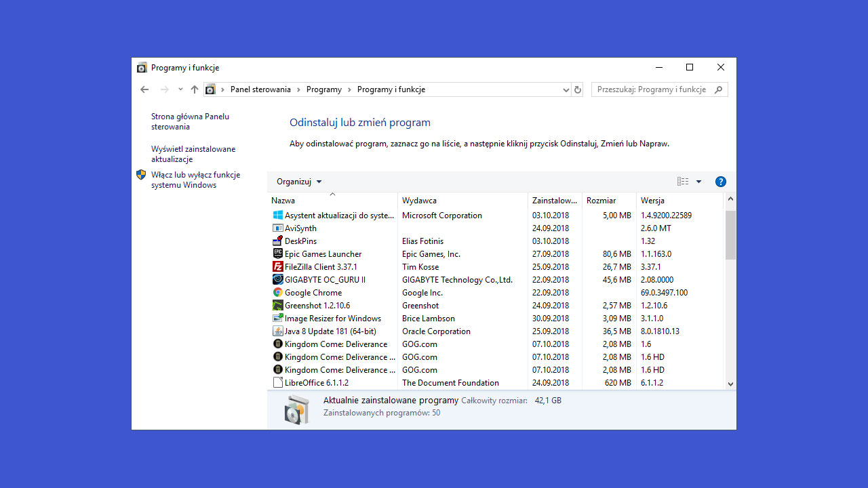Click the GIGABYTE OC_GURU II icon
Screen dimensions: 868x488
click(x=277, y=280)
